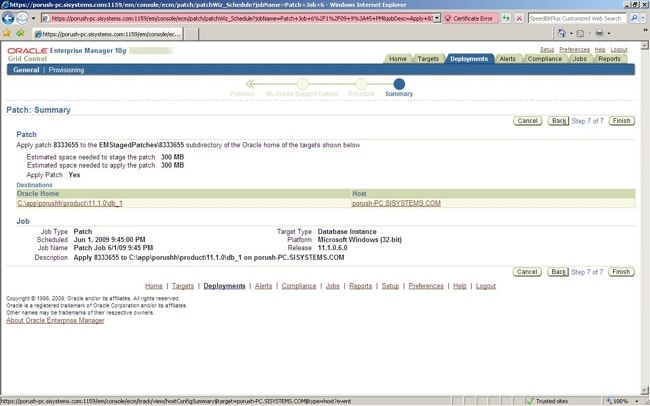The height and width of the screenshot is (406, 650).
Task: Switch to the Home tab
Action: point(398,59)
